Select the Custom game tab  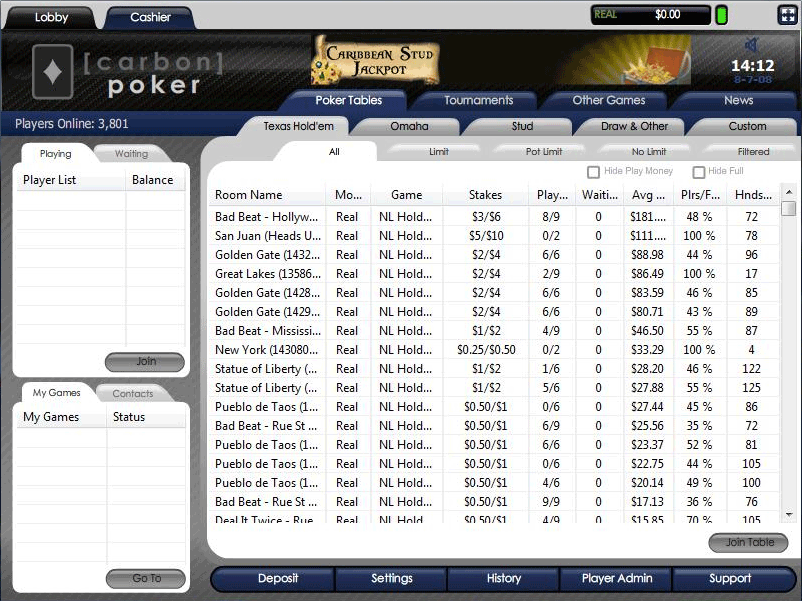747,126
